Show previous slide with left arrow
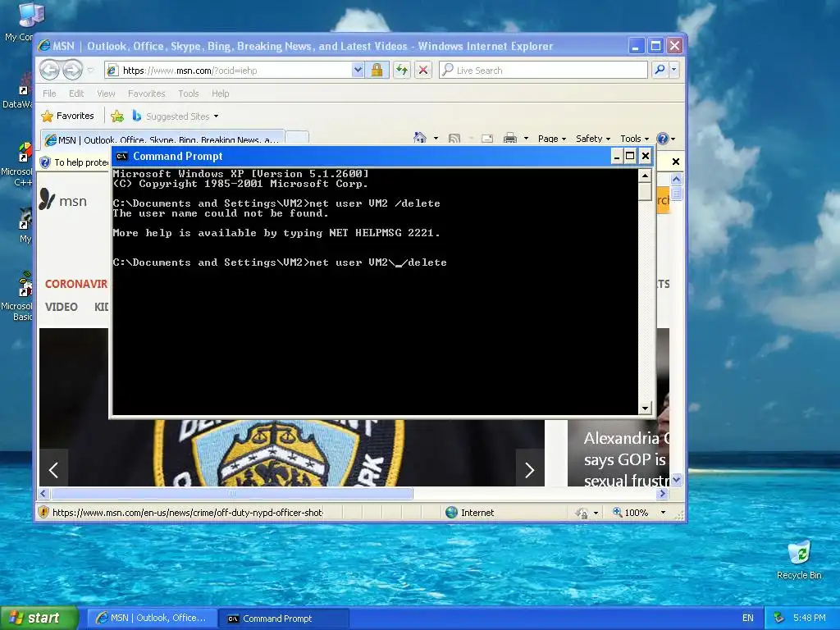This screenshot has height=630, width=840. click(x=53, y=470)
